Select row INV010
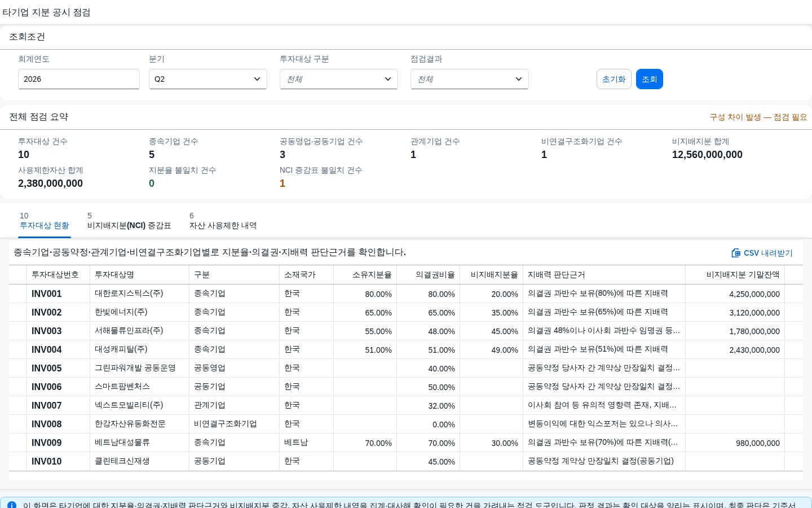The height and width of the screenshot is (508, 812). tap(406, 461)
